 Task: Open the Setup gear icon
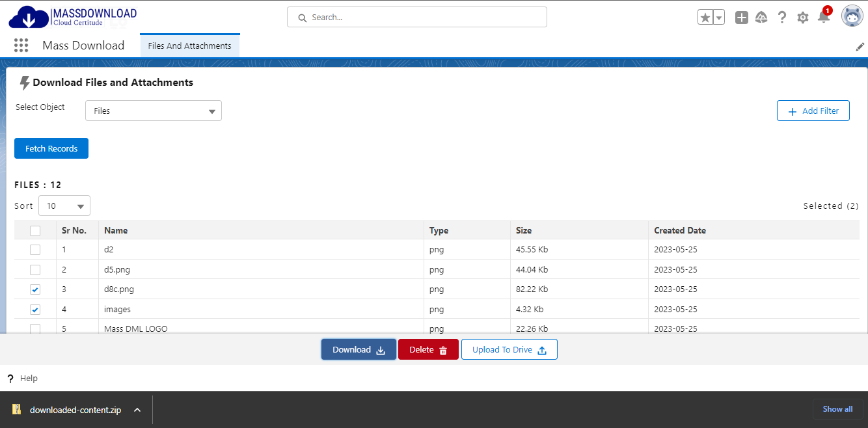803,18
